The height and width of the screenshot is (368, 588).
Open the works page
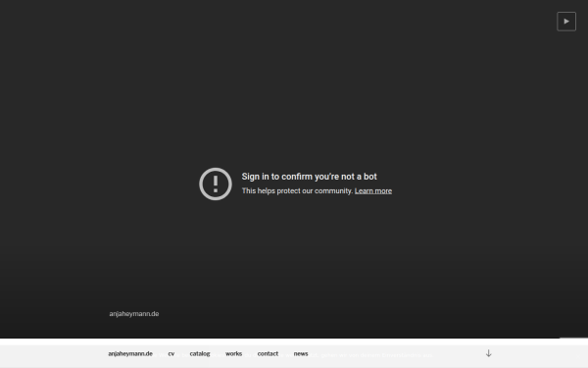point(233,353)
